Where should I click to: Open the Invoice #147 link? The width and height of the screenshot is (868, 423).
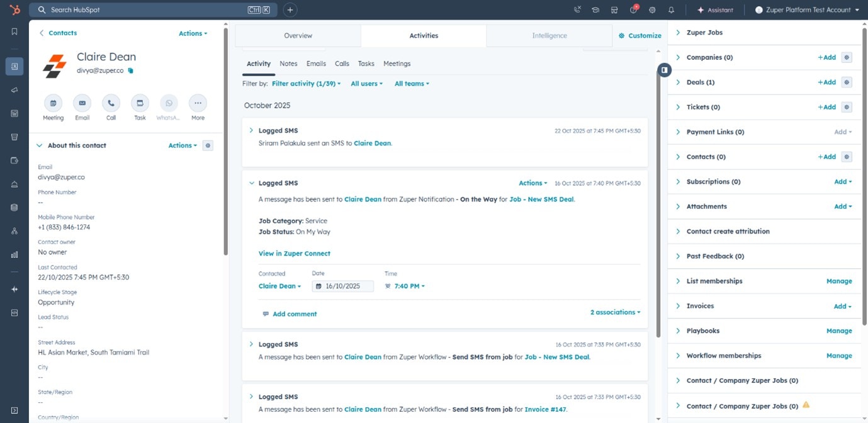545,410
